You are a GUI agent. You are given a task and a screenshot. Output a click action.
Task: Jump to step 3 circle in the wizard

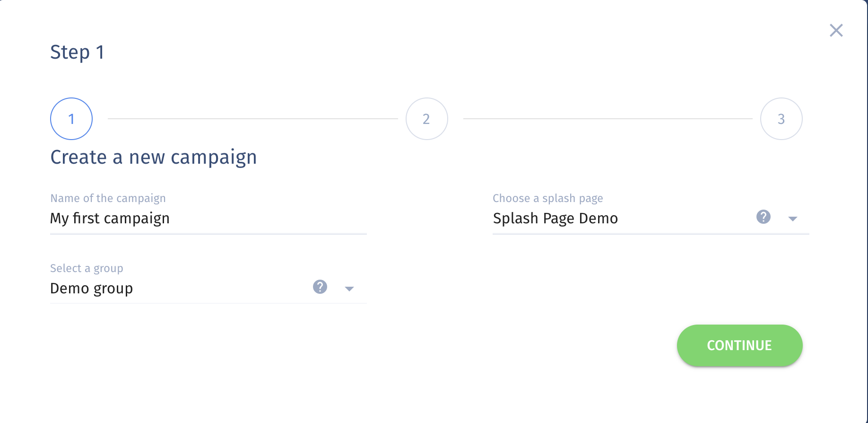(x=781, y=119)
